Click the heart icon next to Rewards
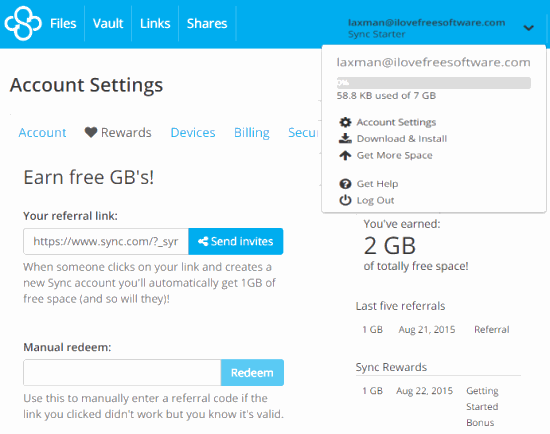Viewport: 550px width, 434px height. click(91, 132)
